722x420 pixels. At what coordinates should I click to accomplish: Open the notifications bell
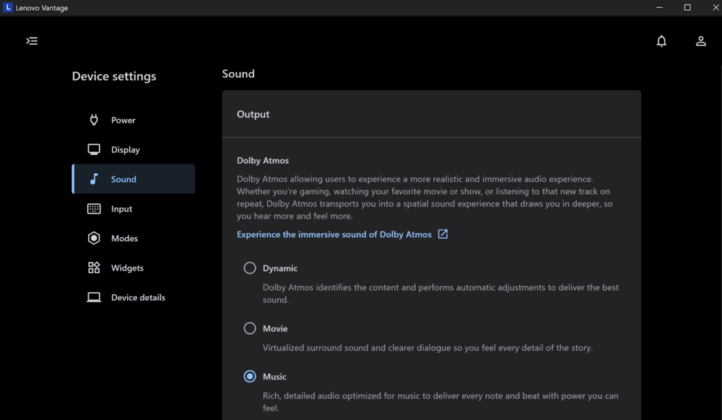661,41
